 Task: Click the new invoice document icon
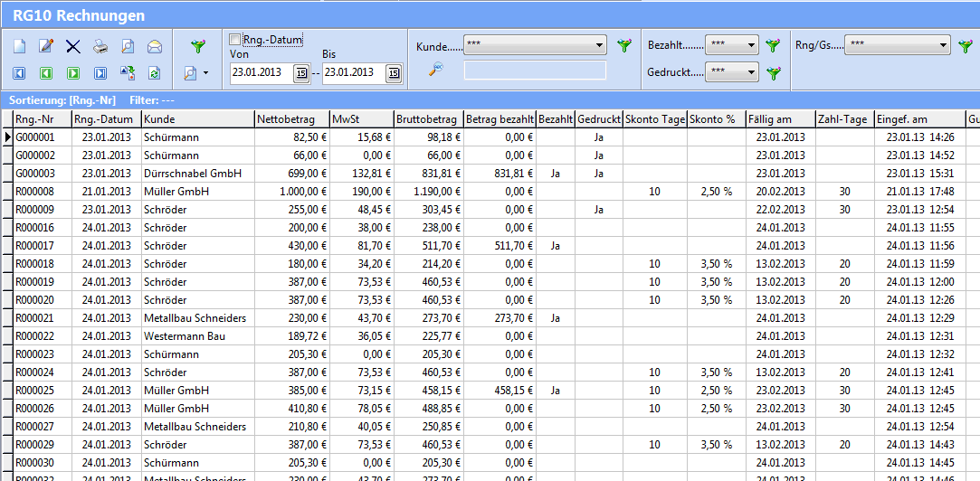tap(19, 46)
